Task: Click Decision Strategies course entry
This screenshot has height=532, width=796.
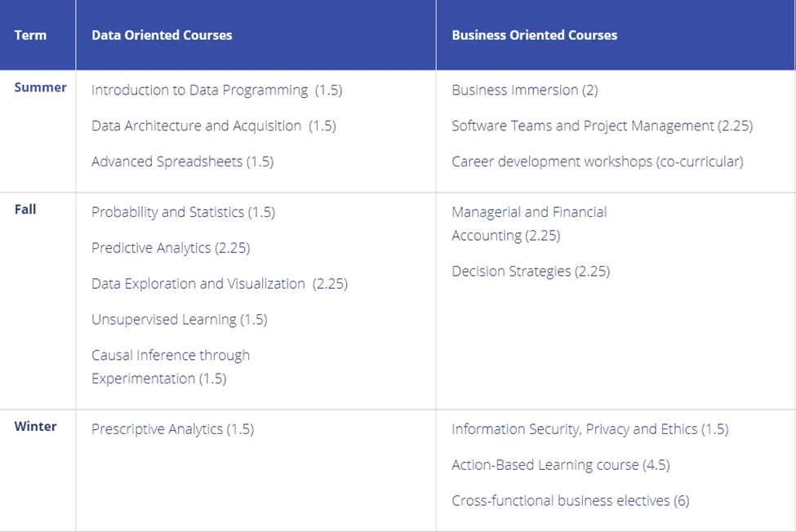Action: (531, 271)
